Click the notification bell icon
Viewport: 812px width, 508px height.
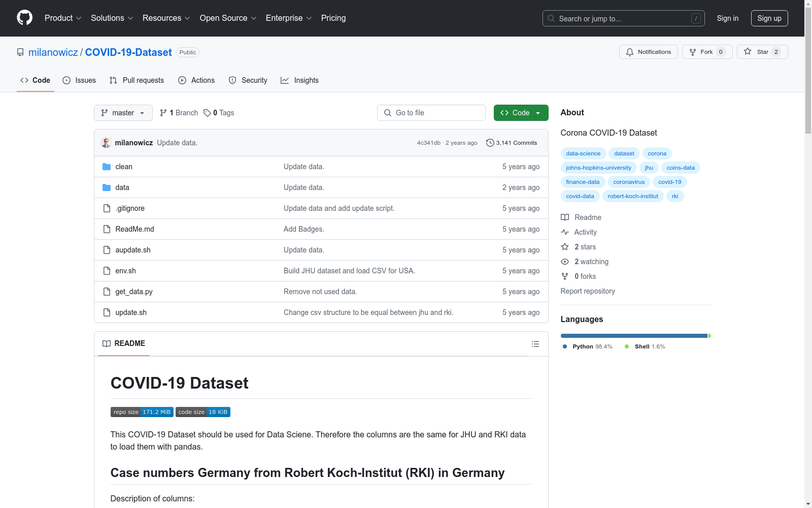(630, 52)
